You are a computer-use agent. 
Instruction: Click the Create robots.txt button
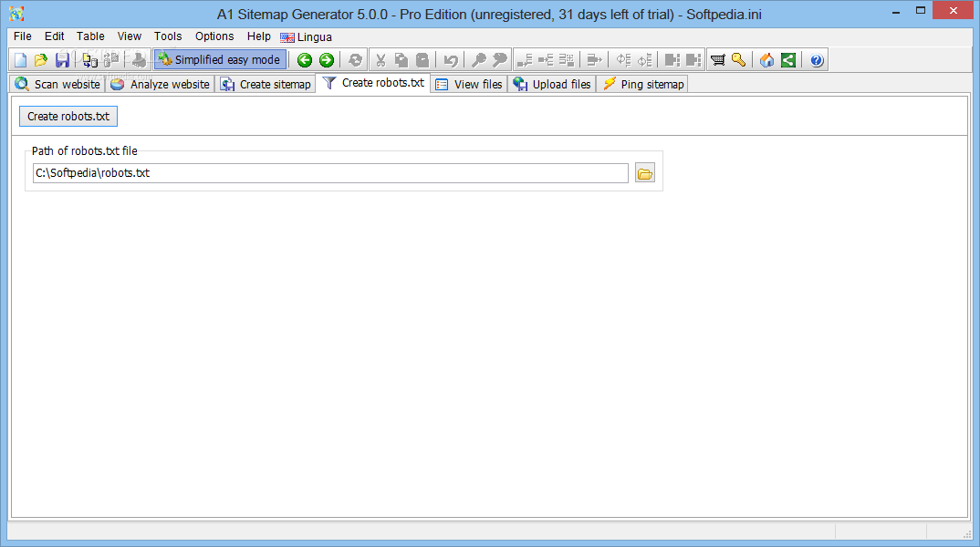click(68, 116)
